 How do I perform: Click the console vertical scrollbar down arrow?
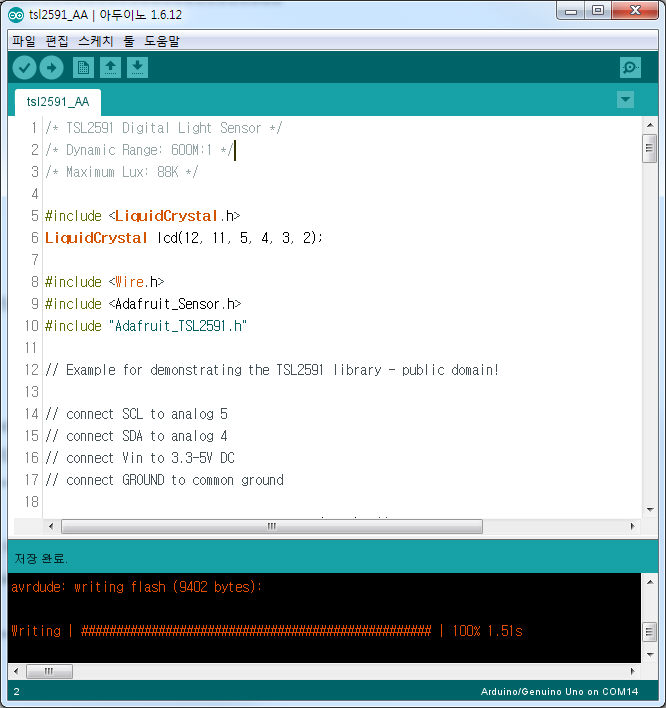point(650,655)
